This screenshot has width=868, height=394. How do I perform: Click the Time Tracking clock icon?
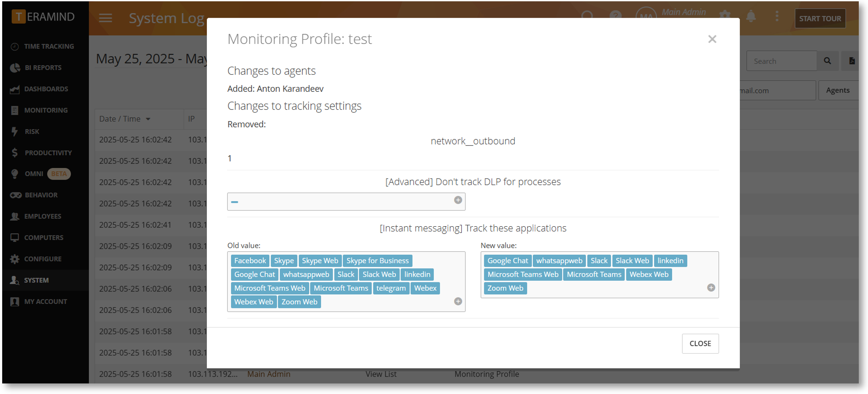(14, 47)
